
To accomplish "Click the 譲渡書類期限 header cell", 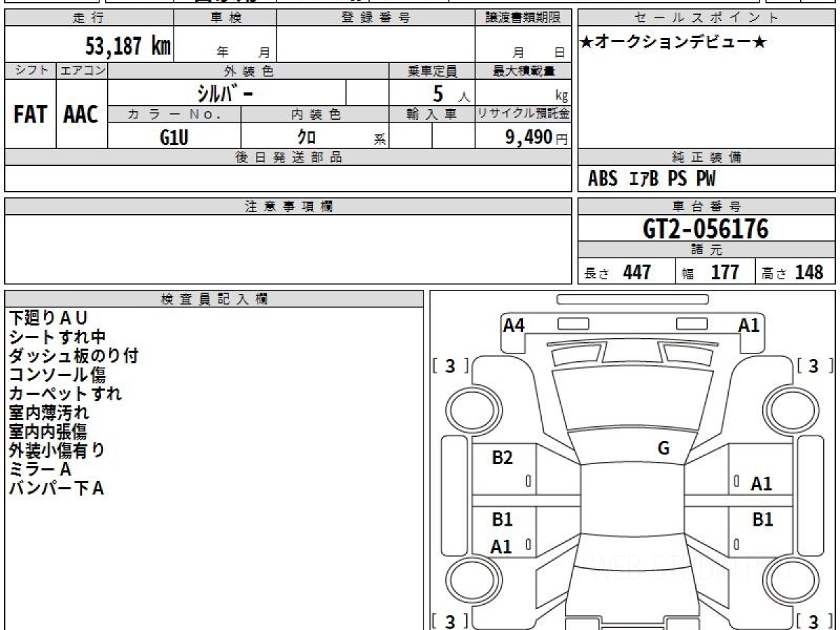I will 524,18.
